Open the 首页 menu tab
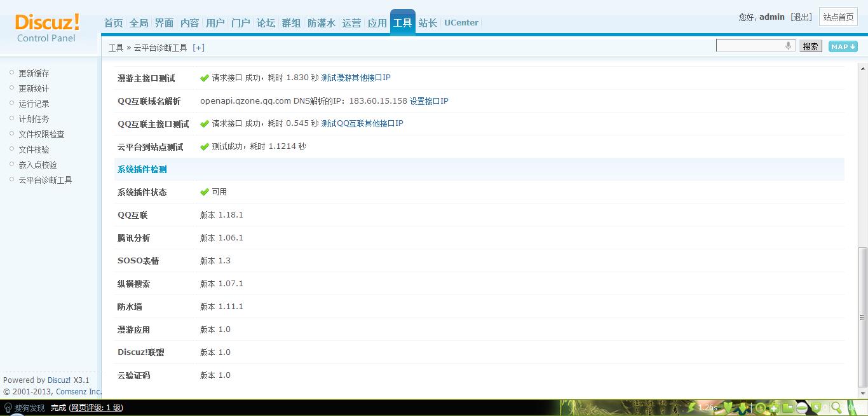The height and width of the screenshot is (416, 868). pyautogui.click(x=113, y=23)
